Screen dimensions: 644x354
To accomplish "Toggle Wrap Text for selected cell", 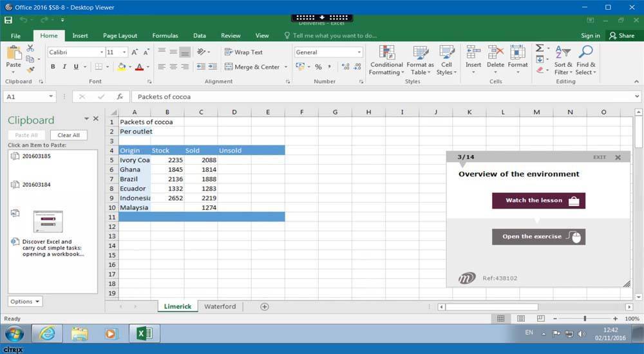I will point(243,52).
